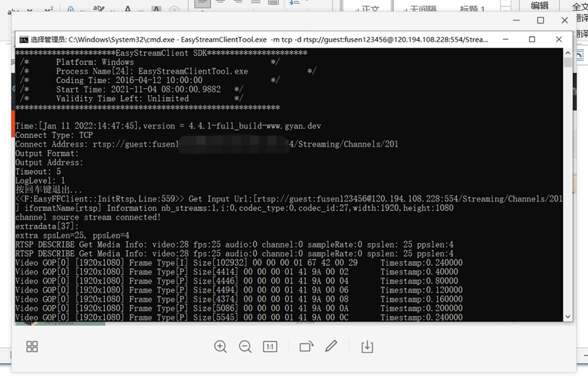Click the 'Connect Type: TCP' line

click(54, 135)
